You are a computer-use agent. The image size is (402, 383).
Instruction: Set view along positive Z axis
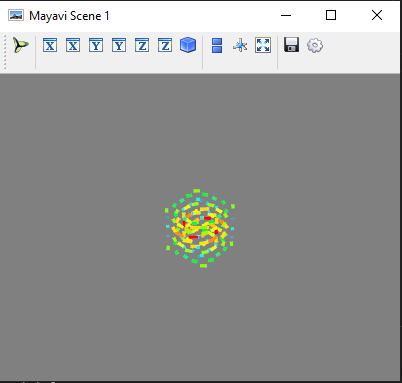click(165, 45)
